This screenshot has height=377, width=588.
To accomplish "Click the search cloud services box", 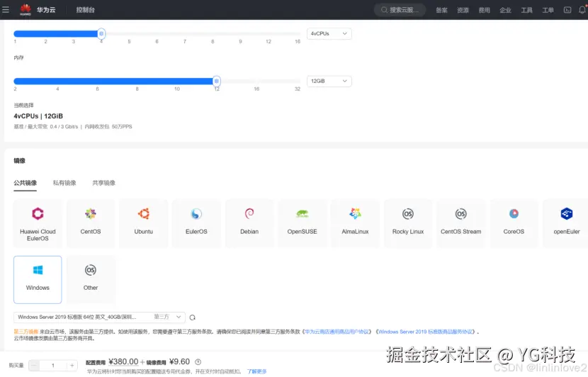I will click(400, 10).
